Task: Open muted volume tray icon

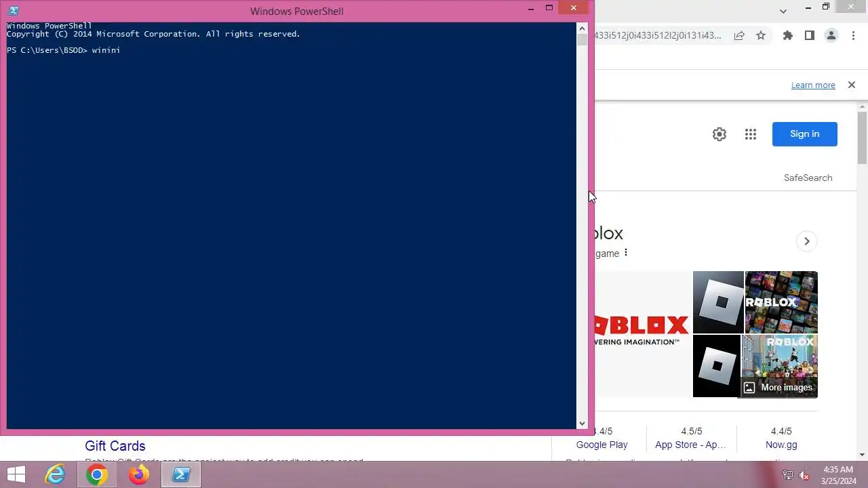Action: click(x=805, y=475)
